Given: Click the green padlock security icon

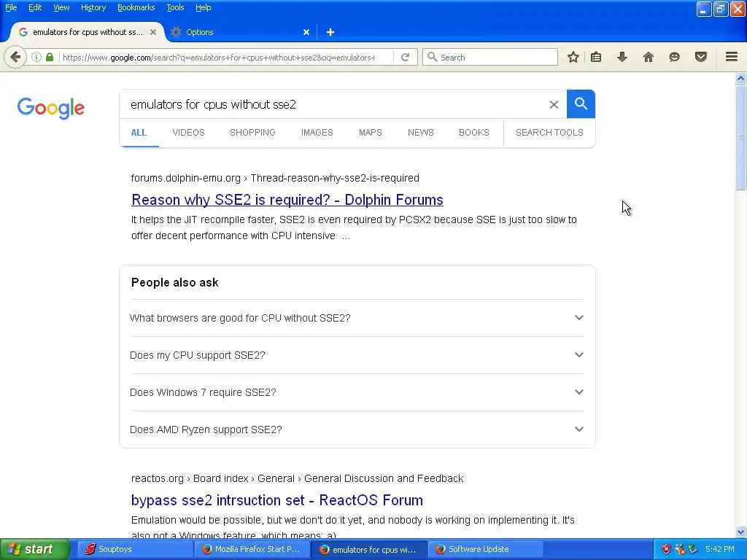Looking at the screenshot, I should (50, 57).
